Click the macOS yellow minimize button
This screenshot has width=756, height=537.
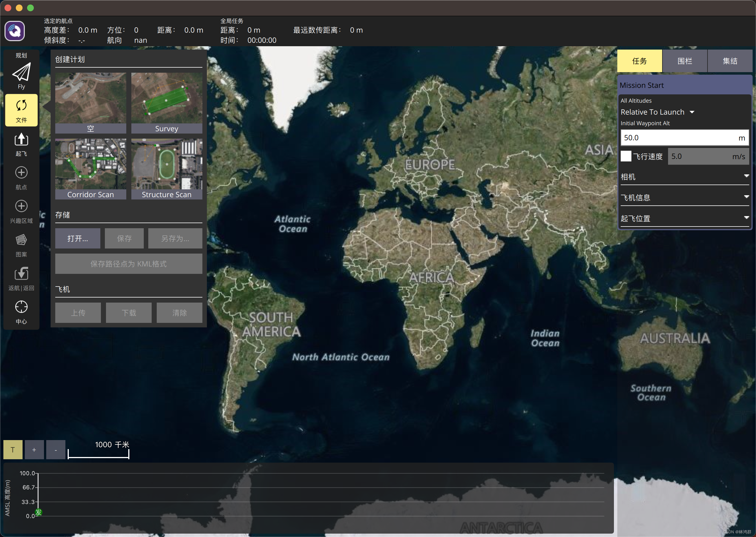19,8
